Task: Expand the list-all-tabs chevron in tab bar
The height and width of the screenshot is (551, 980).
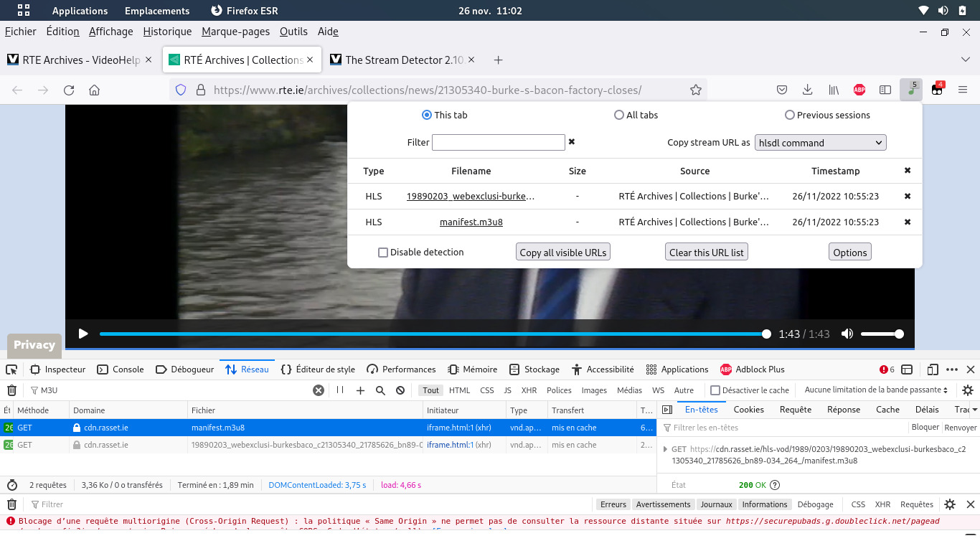Action: click(966, 60)
